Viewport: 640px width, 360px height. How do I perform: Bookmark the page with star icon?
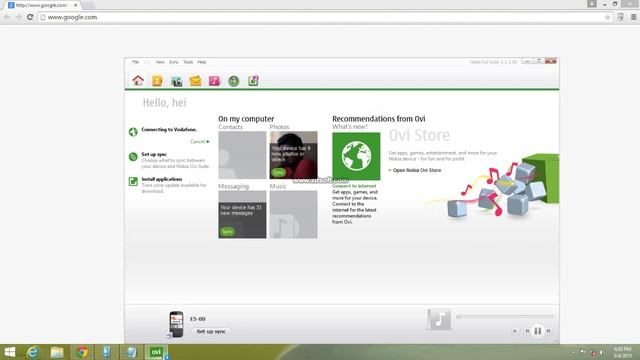(x=607, y=17)
